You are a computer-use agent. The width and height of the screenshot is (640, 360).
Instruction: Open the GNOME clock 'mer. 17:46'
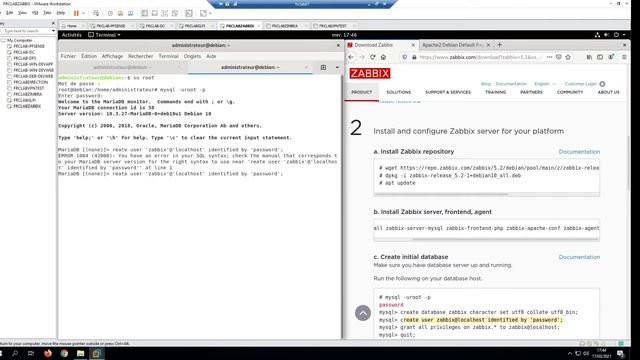click(344, 35)
